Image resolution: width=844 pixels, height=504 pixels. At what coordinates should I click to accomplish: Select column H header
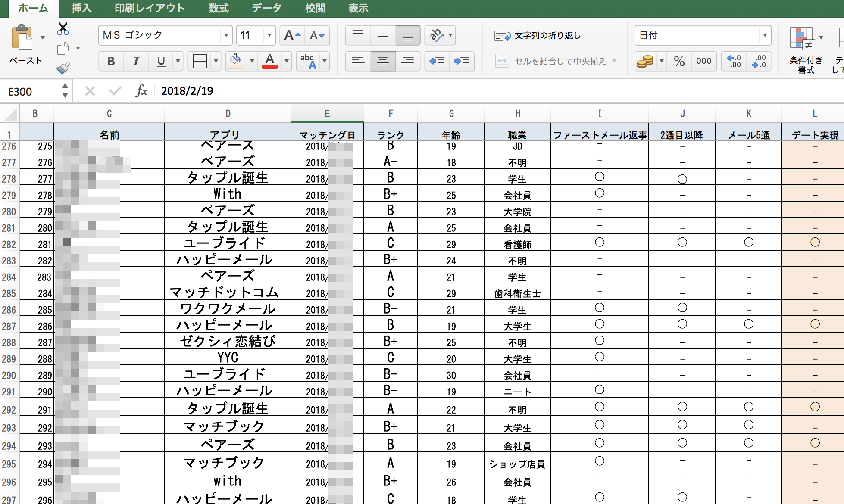(x=518, y=114)
